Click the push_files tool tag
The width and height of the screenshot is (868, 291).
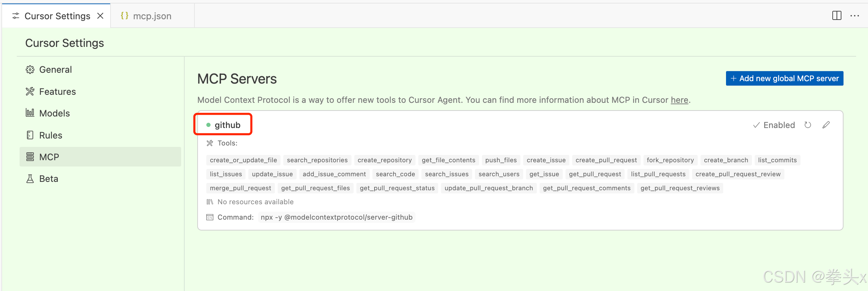(x=501, y=160)
